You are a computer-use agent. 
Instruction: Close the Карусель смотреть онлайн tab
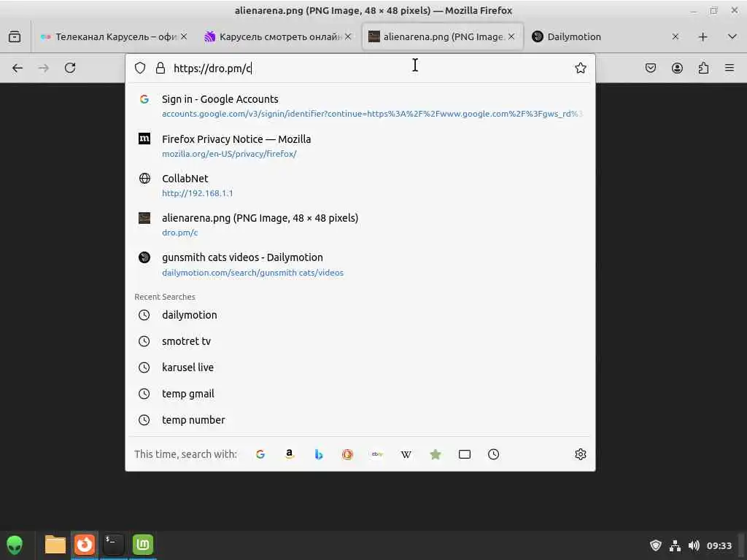click(348, 36)
